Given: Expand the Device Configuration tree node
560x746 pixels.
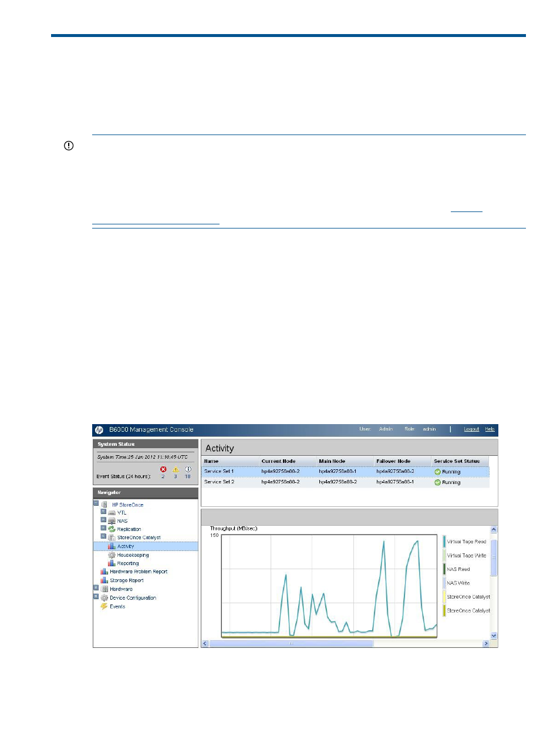Looking at the screenshot, I should click(x=96, y=596).
